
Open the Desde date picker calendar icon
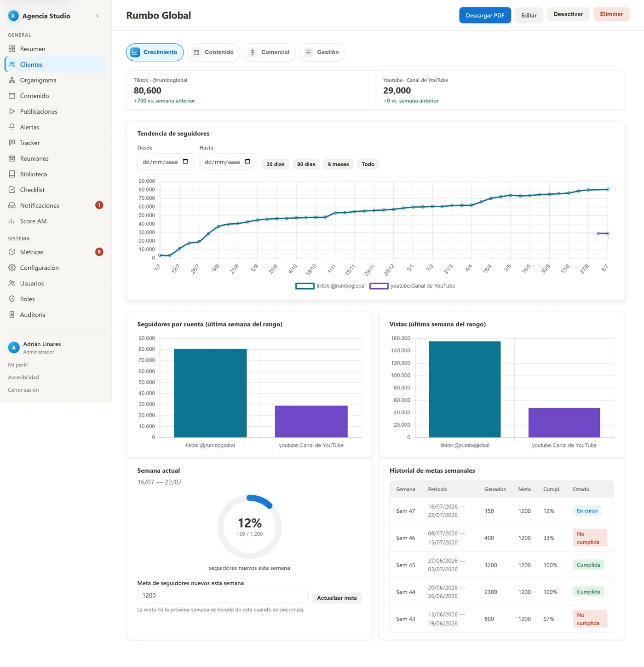click(x=185, y=162)
